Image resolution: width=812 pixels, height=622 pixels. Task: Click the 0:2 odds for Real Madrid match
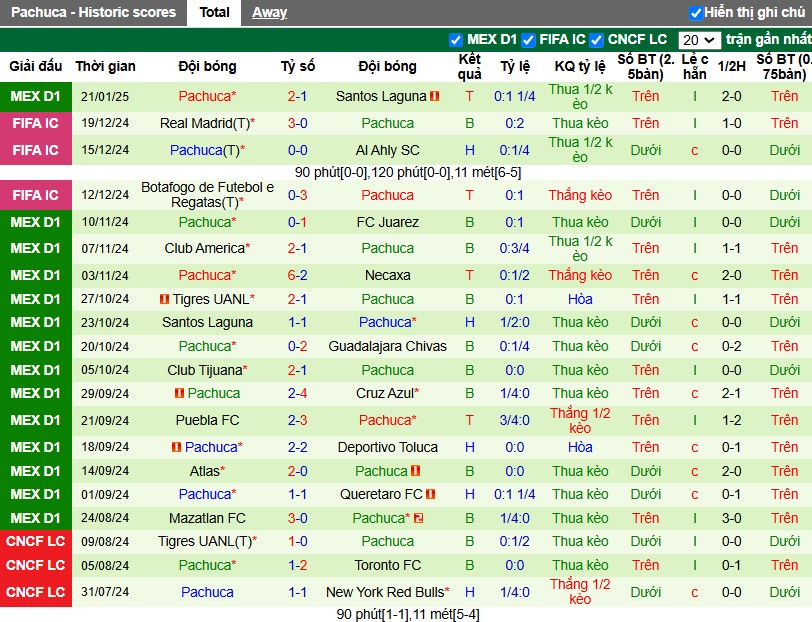[x=514, y=123]
